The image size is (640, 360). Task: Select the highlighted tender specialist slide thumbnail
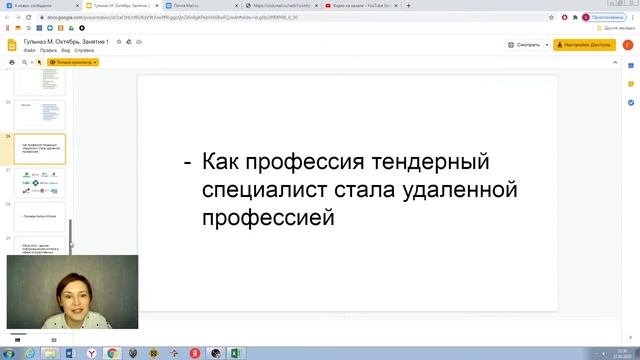[x=40, y=149]
